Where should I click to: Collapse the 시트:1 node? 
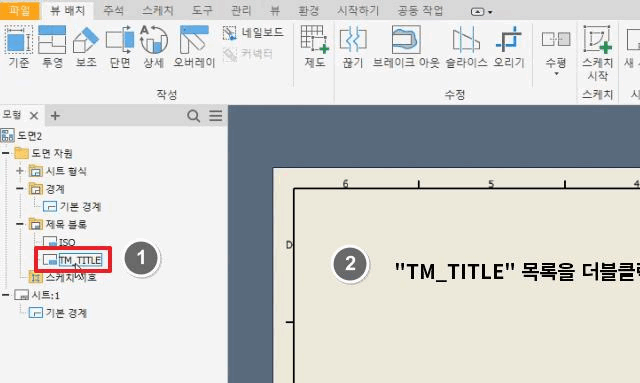click(5, 295)
